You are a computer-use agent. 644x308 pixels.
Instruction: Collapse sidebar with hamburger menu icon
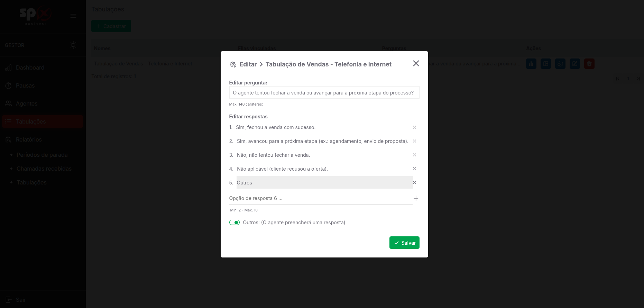[x=73, y=16]
